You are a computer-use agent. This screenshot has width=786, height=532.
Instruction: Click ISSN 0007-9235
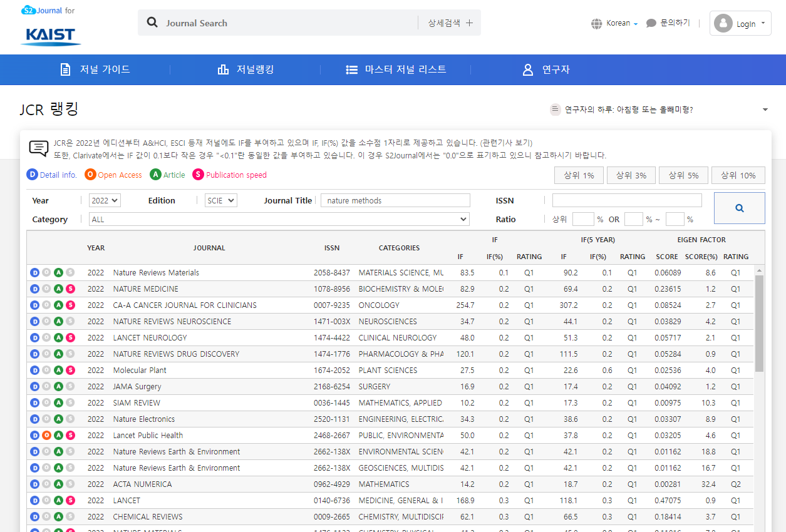click(x=332, y=305)
